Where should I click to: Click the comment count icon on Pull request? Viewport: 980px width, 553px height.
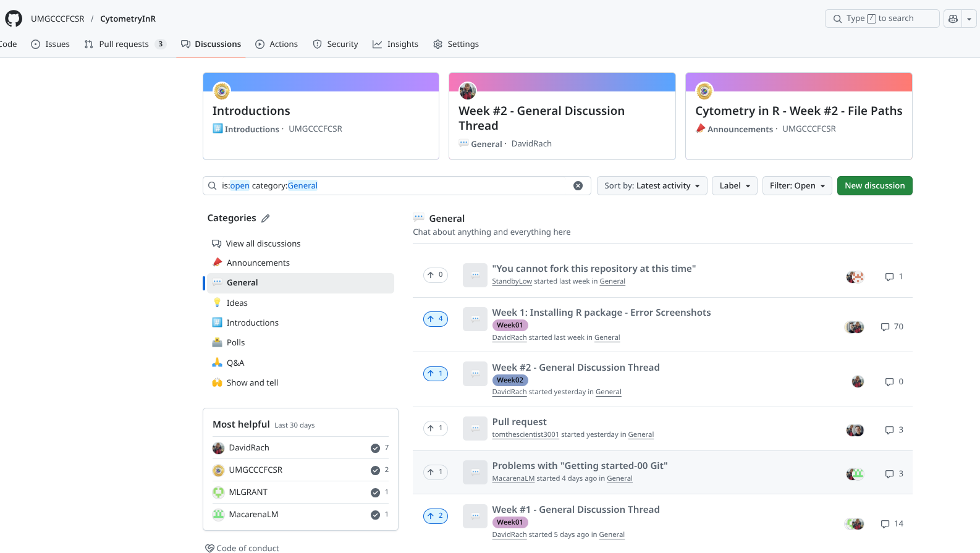[889, 430]
